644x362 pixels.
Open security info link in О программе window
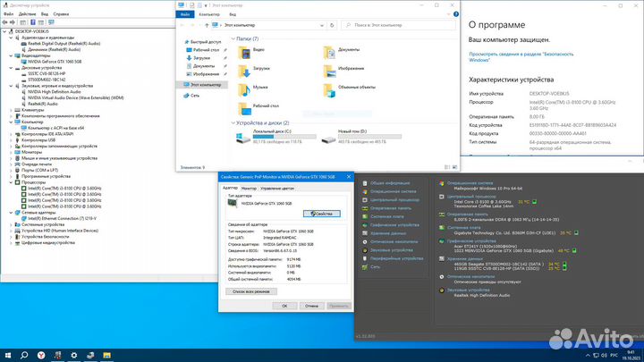click(521, 57)
